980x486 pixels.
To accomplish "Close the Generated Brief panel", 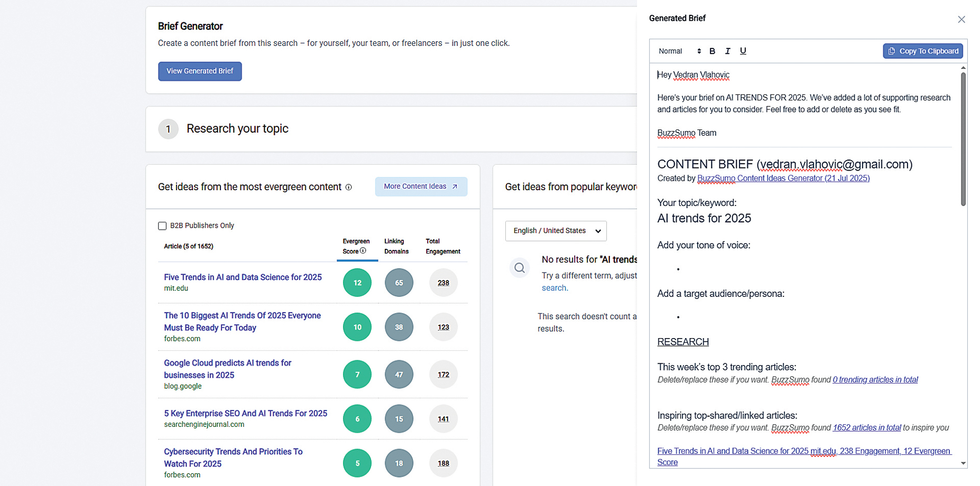I will point(961,20).
